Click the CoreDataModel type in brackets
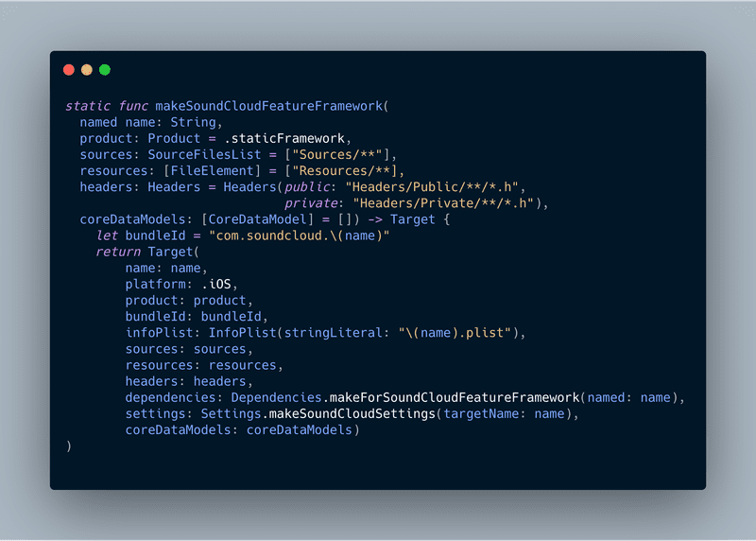This screenshot has width=756, height=541. 257,219
